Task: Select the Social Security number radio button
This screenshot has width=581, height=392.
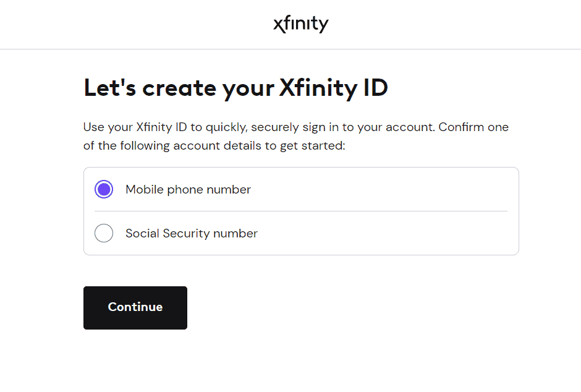Action: 104,233
